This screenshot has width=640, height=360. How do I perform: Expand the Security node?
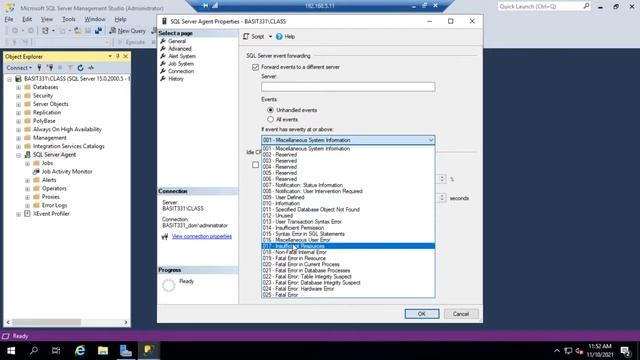coord(18,96)
